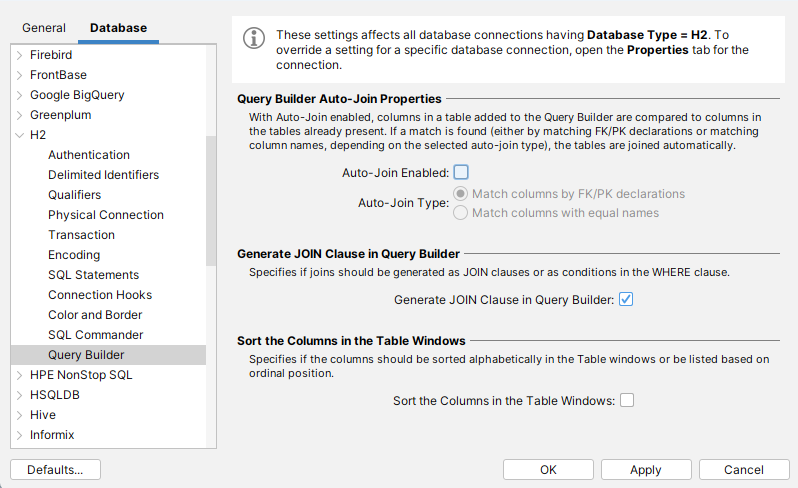Select the Database tab
Image resolution: width=798 pixels, height=488 pixels.
pos(119,28)
